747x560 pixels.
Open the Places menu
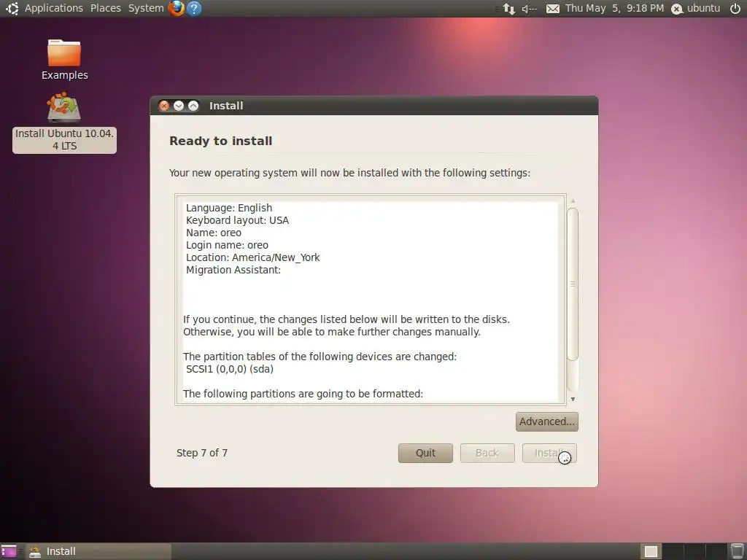(105, 8)
